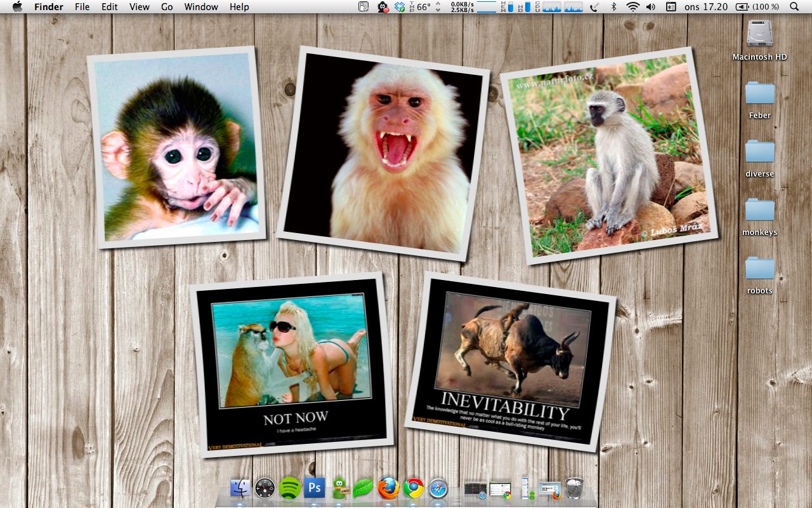Click the Dashboard gauge icon in dock
Screen dimensions: 812x508
pos(265,488)
